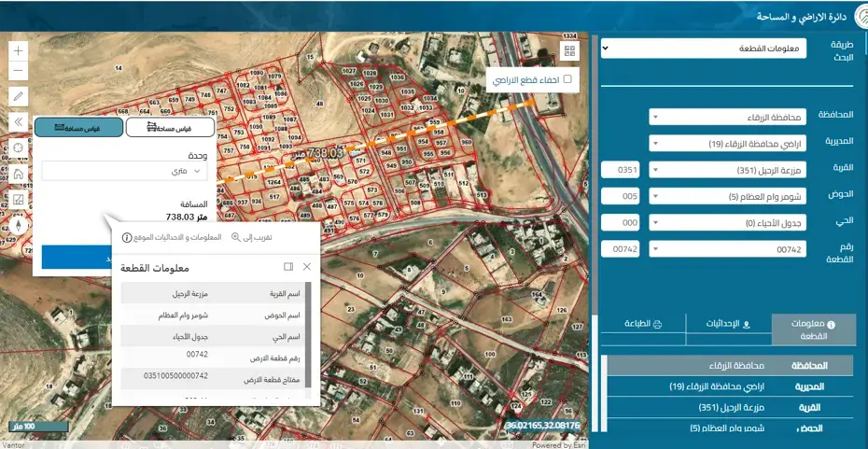
Task: Open the measurement tool icon in the map toolbar
Action: click(x=19, y=200)
